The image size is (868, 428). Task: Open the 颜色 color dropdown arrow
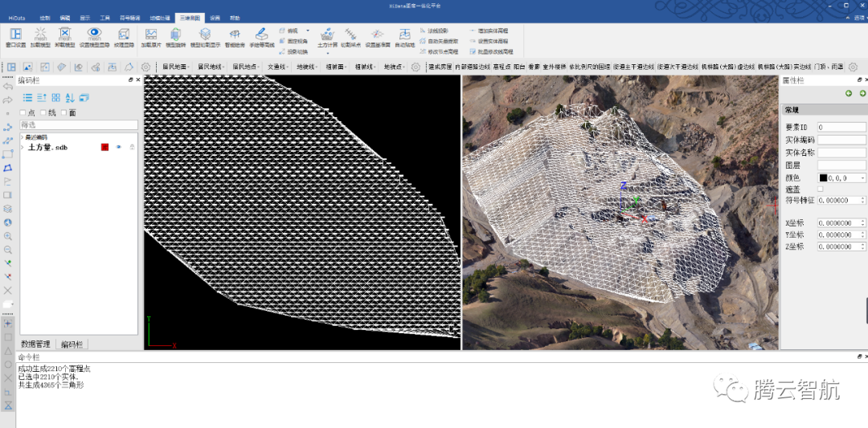pyautogui.click(x=862, y=177)
